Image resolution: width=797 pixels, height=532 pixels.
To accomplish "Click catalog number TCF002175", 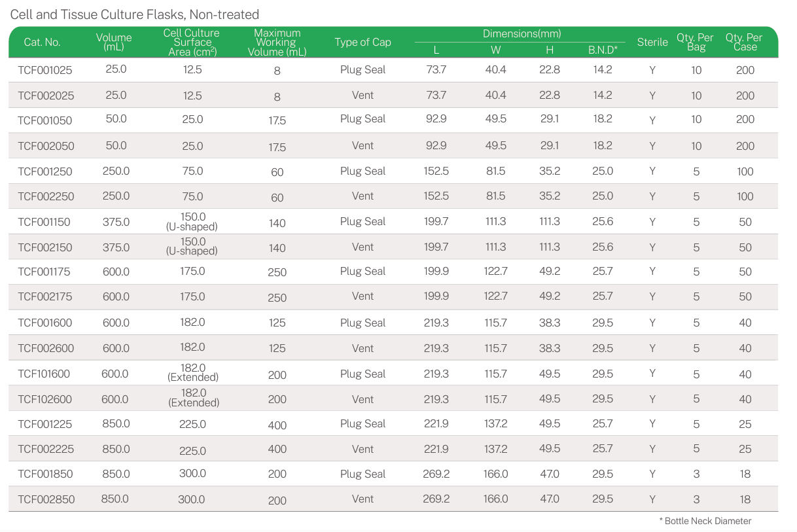I will tap(45, 297).
